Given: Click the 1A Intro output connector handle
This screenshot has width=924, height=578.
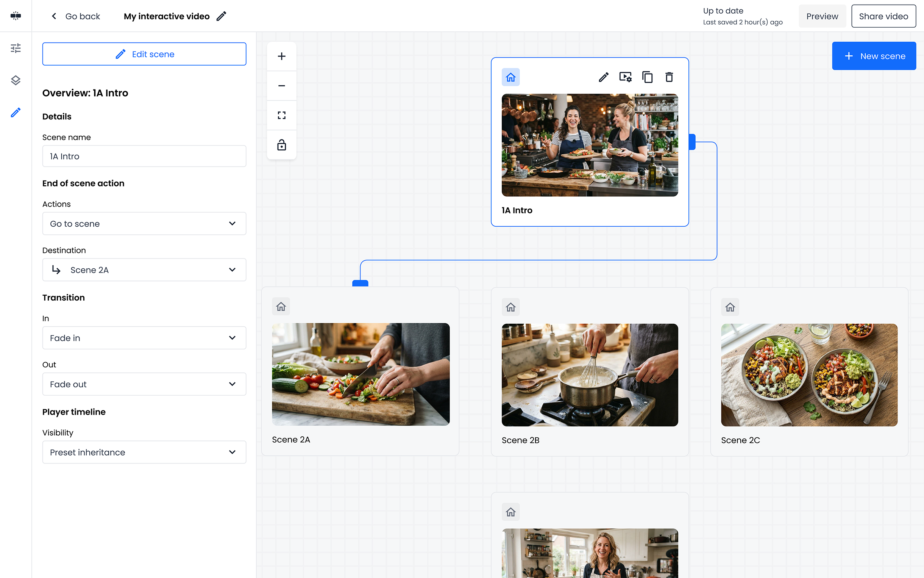Looking at the screenshot, I should (692, 142).
